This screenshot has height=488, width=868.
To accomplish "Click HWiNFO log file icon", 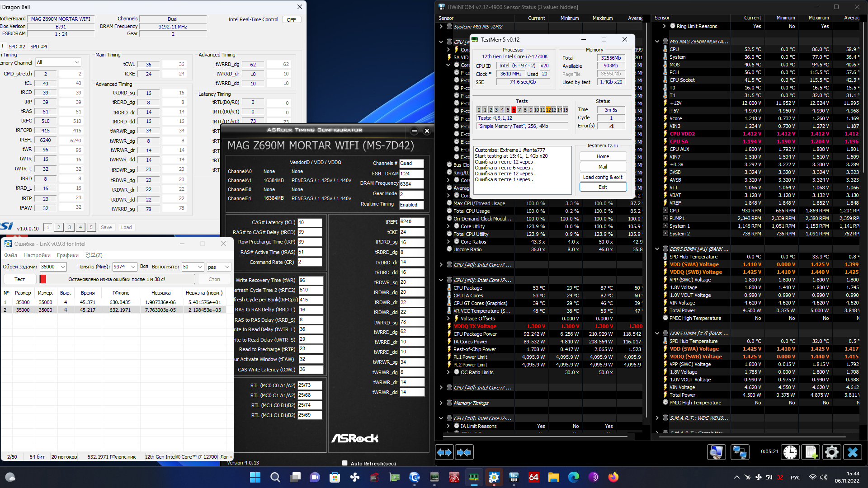I will [x=811, y=452].
